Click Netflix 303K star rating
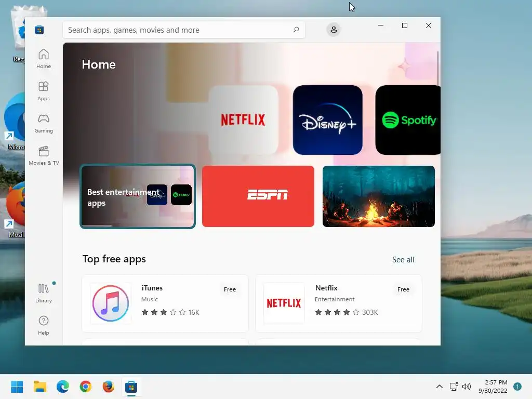 347,312
